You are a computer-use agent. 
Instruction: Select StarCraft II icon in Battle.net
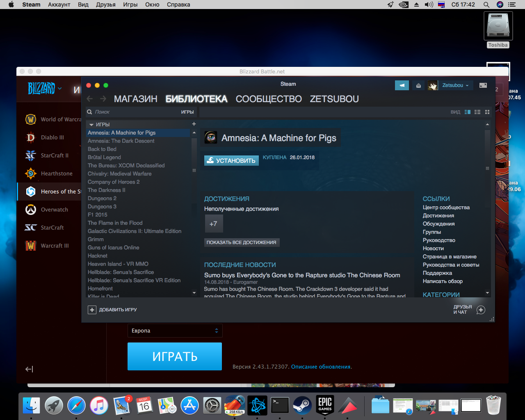pyautogui.click(x=31, y=155)
